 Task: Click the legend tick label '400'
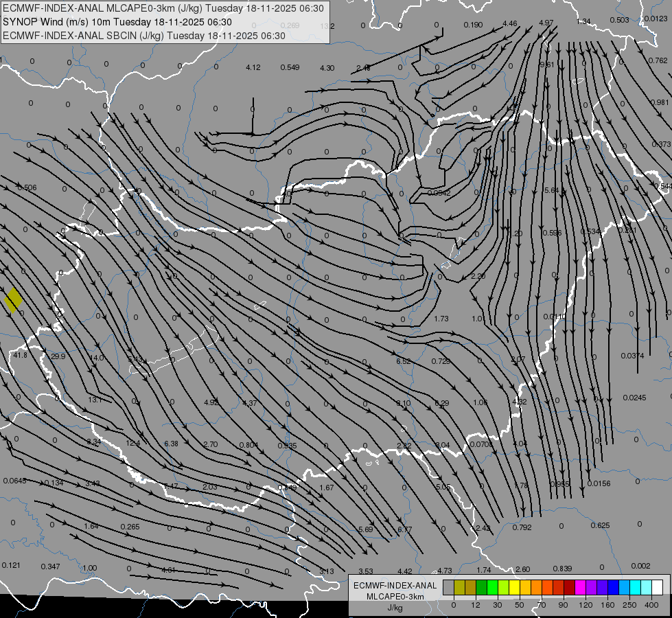pyautogui.click(x=651, y=605)
